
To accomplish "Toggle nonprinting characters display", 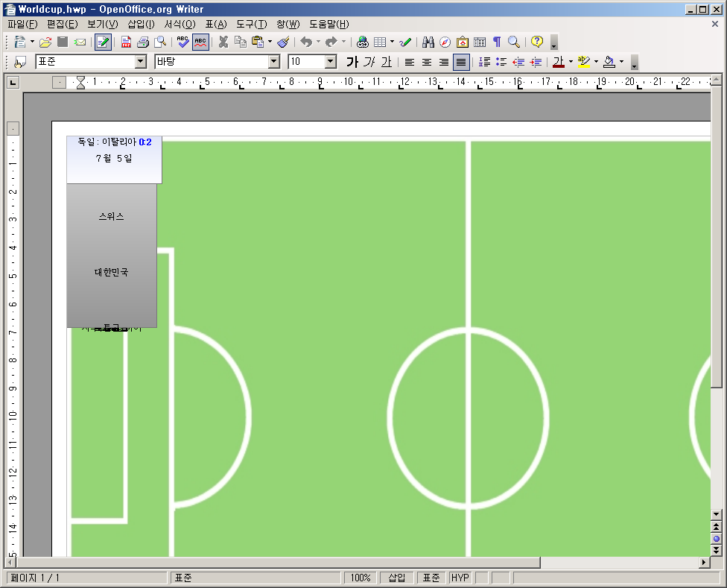I will pyautogui.click(x=497, y=42).
